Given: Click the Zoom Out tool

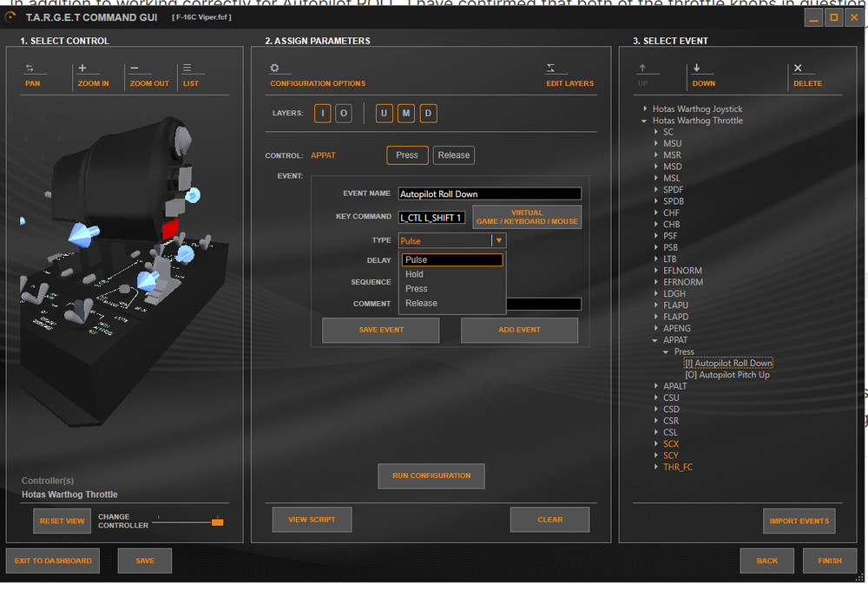Looking at the screenshot, I should coord(149,75).
